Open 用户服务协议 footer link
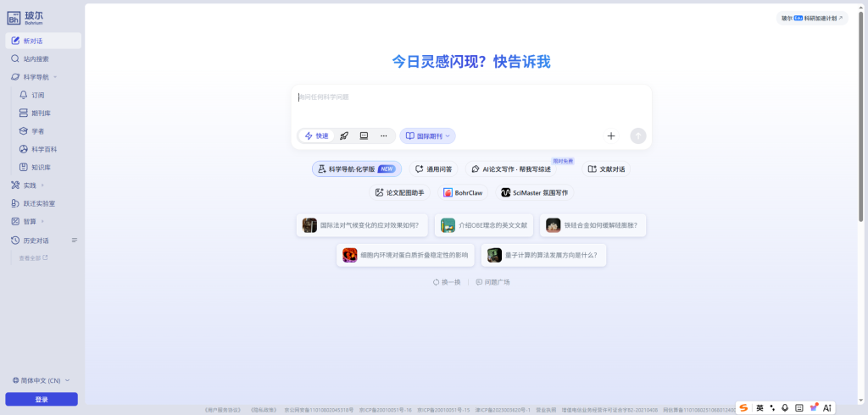Screen dimensions: 868x415 pos(223,410)
